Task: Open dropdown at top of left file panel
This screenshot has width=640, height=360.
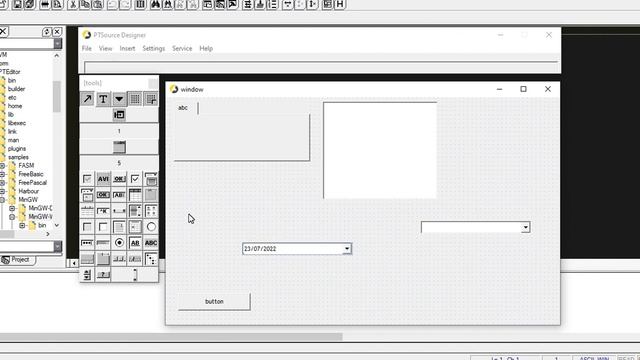Action: click(x=58, y=43)
